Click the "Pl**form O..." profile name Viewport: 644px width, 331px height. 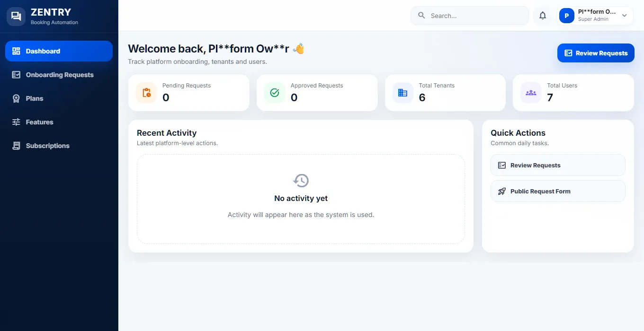(597, 12)
